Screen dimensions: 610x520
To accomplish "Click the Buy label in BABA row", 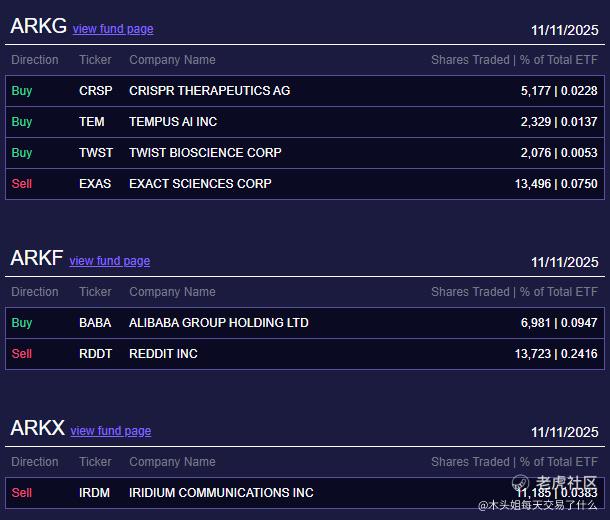I will point(22,323).
